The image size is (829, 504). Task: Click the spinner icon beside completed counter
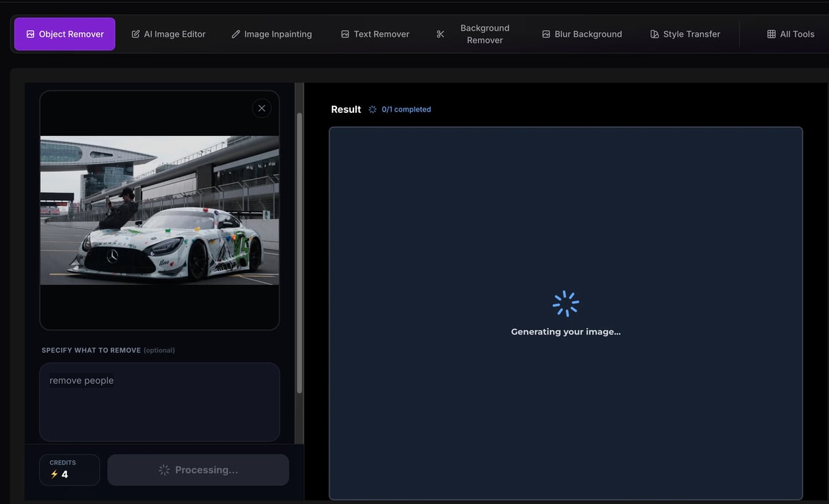coord(372,109)
